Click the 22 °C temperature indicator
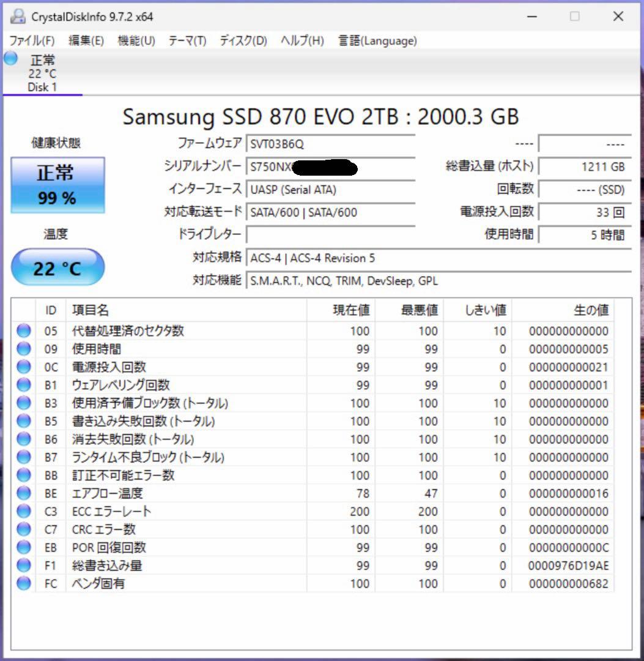The height and width of the screenshot is (661, 644). point(58,266)
